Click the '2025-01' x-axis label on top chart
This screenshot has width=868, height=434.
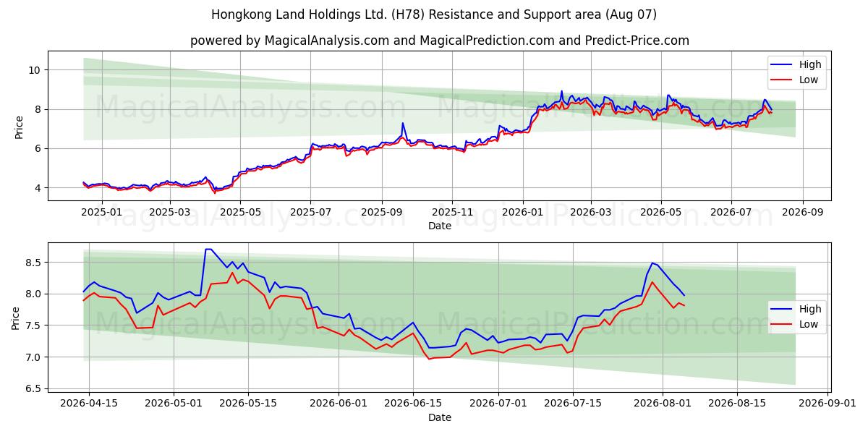click(x=101, y=212)
